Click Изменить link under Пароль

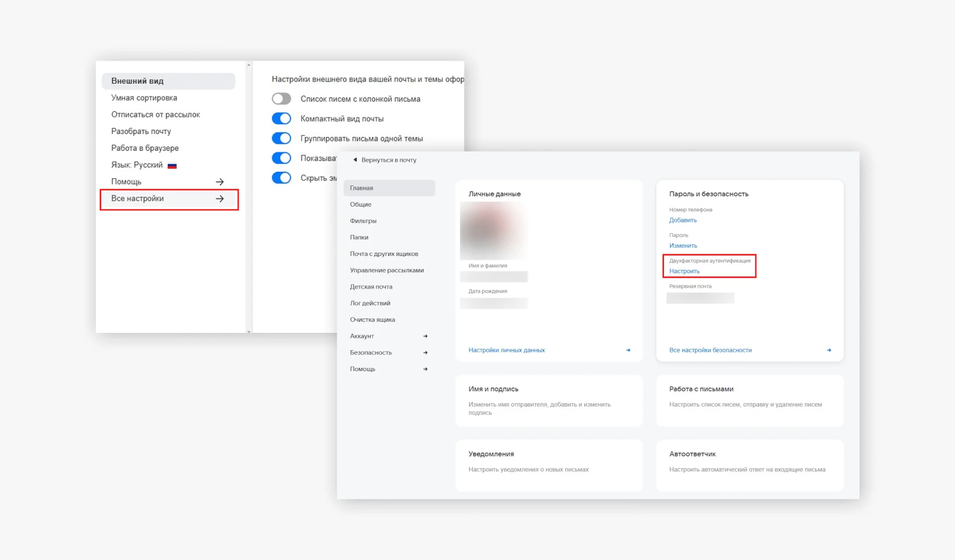click(x=683, y=246)
